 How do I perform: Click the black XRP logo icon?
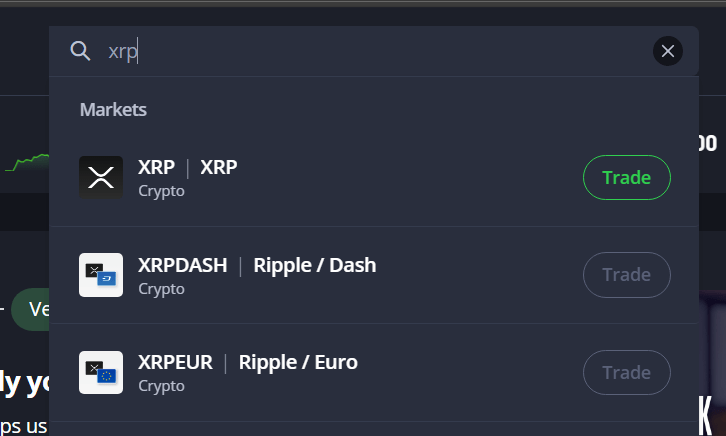101,178
